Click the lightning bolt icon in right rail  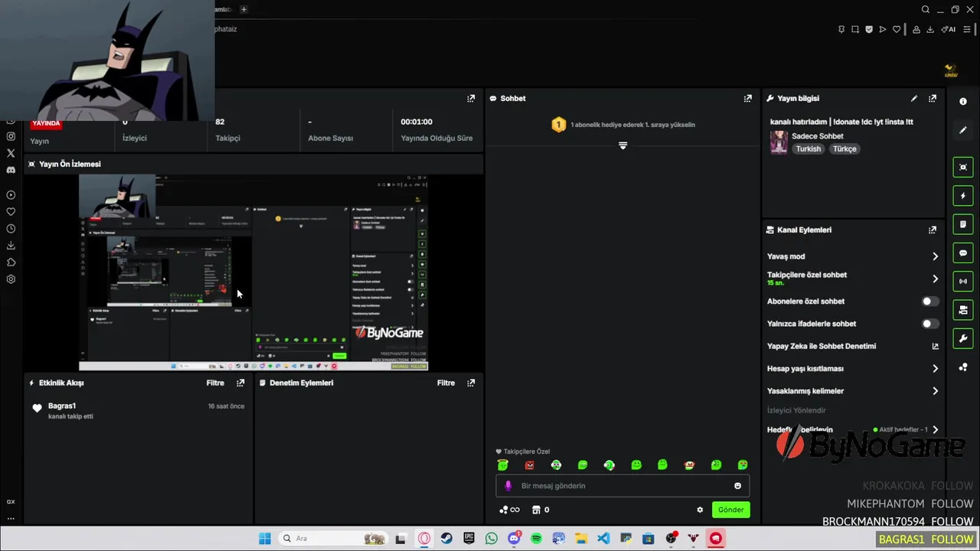click(x=963, y=196)
